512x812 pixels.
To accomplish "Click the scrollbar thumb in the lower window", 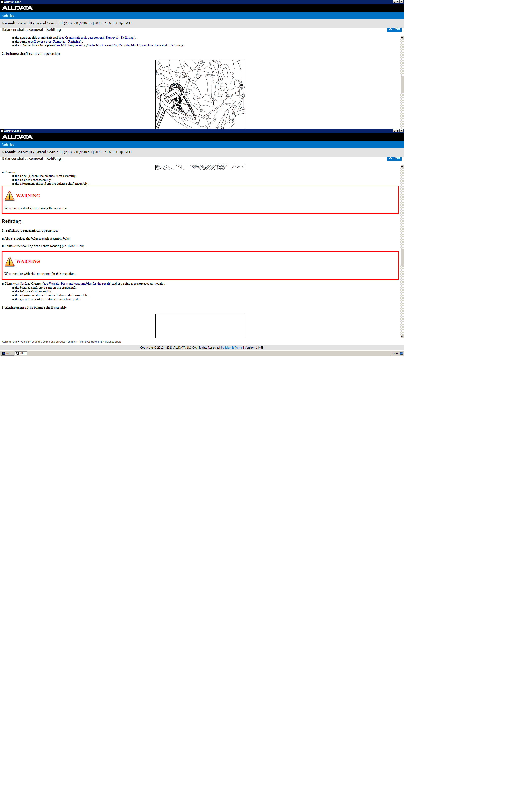I will [402, 257].
